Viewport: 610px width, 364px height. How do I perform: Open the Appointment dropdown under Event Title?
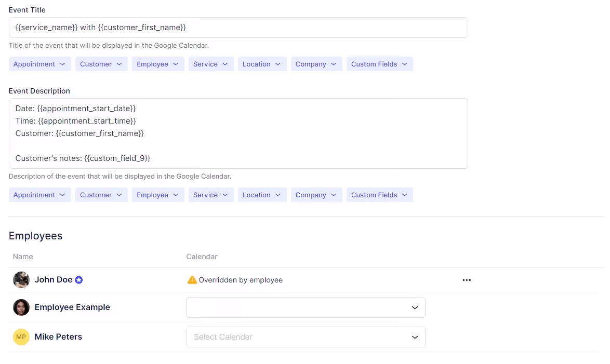click(x=39, y=64)
